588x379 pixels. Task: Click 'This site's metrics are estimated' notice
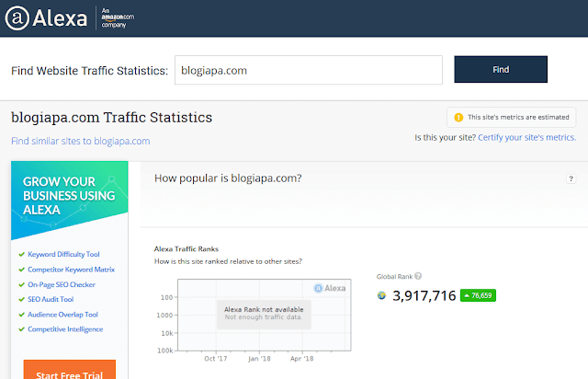(x=512, y=117)
